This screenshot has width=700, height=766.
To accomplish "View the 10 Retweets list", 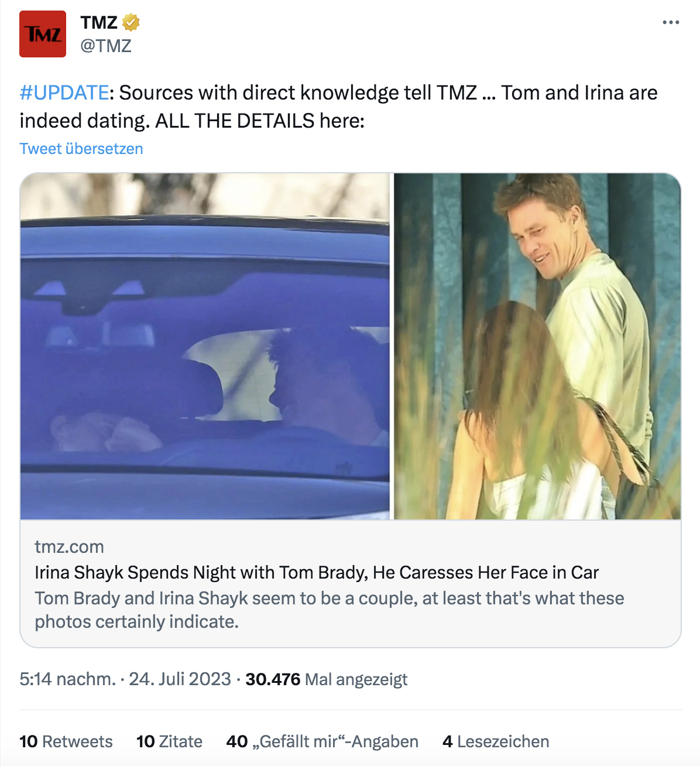I will 66,741.
